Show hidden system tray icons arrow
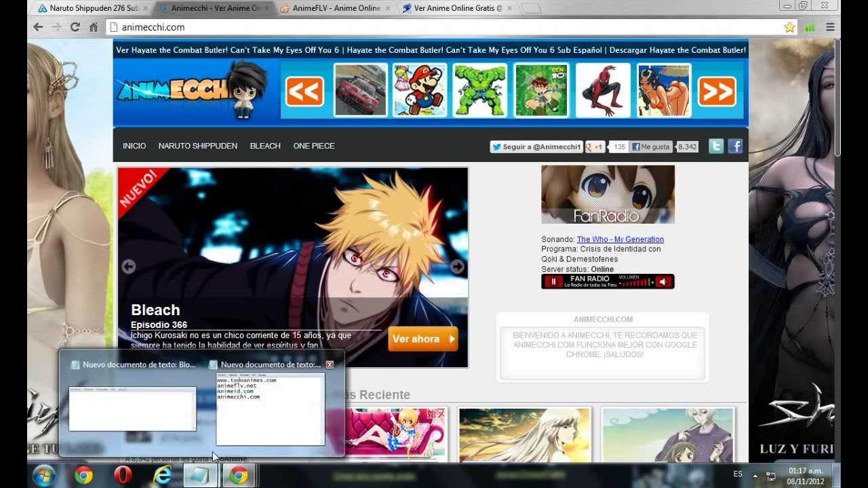The height and width of the screenshot is (488, 868). 755,476
